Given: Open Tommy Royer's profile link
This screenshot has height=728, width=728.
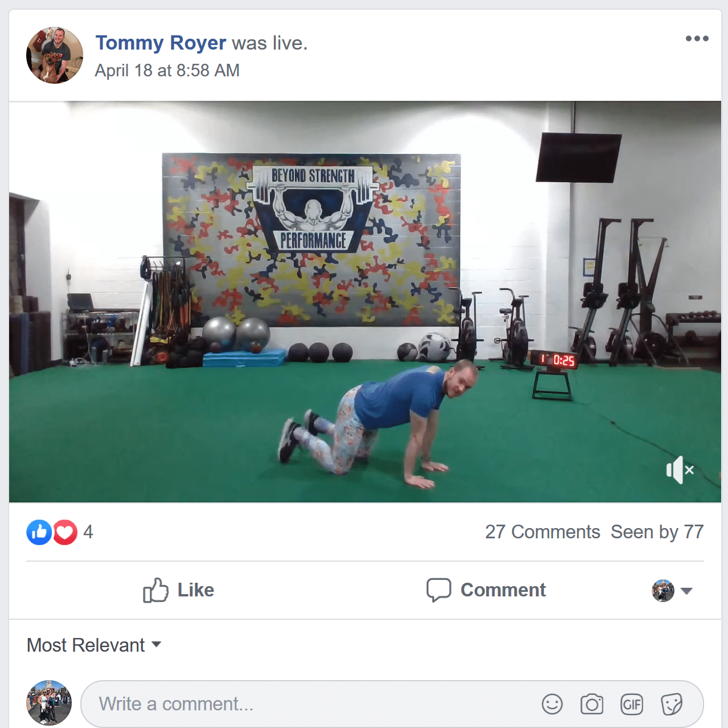Looking at the screenshot, I should point(161,43).
